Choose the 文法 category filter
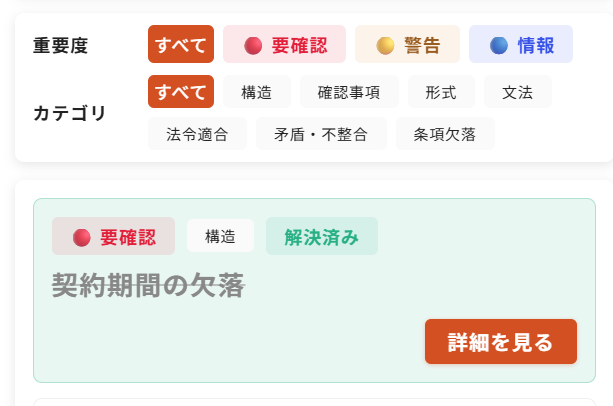The width and height of the screenshot is (613, 406). pos(517,92)
